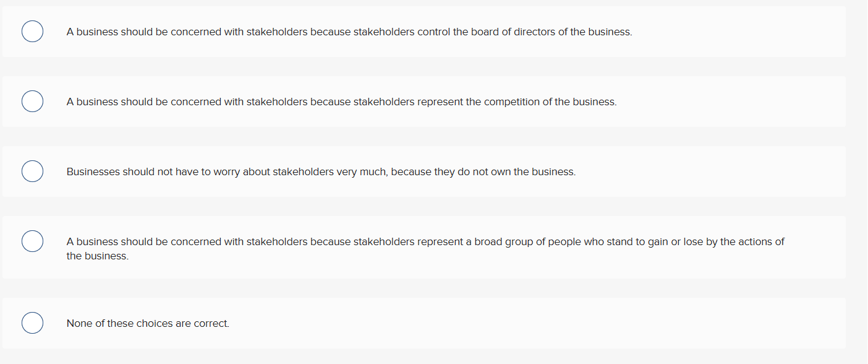Click the answer mentioning stakeholders represent the competition
The width and height of the screenshot is (868, 364).
[342, 102]
